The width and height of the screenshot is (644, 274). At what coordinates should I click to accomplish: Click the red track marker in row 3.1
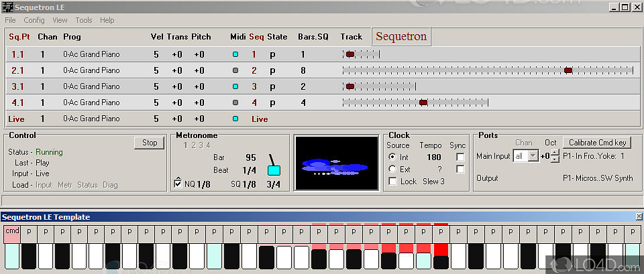[x=350, y=86]
